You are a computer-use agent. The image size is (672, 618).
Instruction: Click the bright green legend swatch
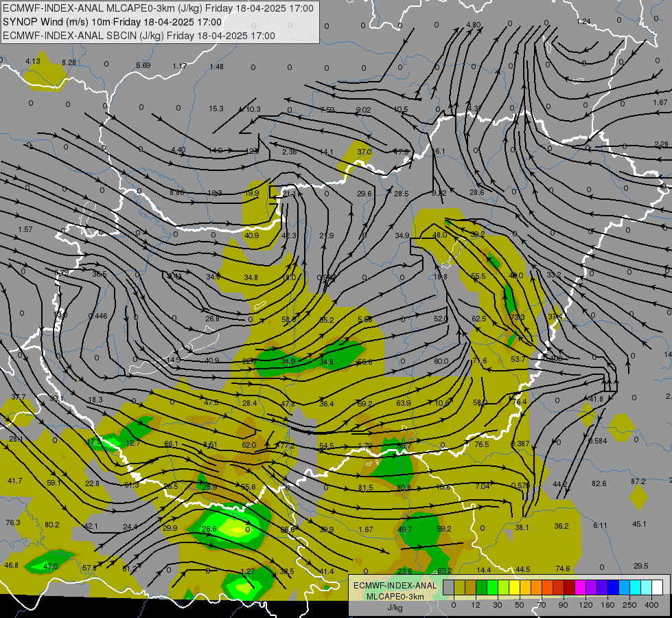tap(492, 588)
